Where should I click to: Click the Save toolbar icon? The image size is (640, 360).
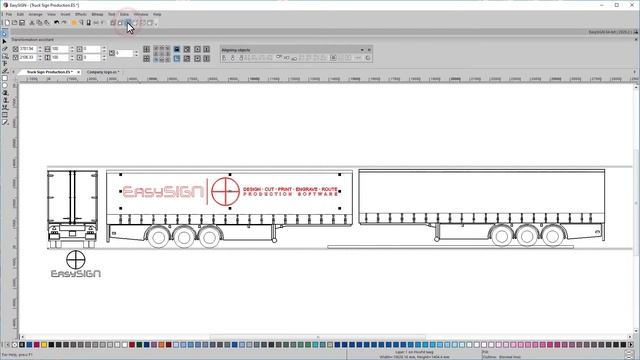coord(22,23)
